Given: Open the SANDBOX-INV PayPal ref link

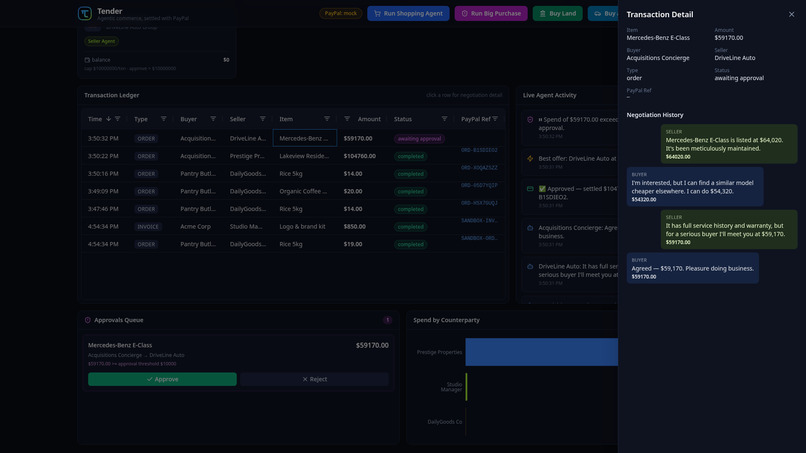Looking at the screenshot, I should pos(479,221).
